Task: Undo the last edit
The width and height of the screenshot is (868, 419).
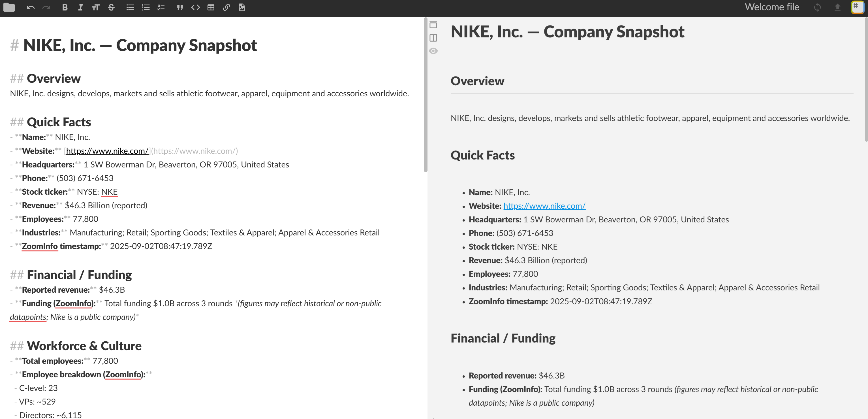Action: tap(30, 7)
